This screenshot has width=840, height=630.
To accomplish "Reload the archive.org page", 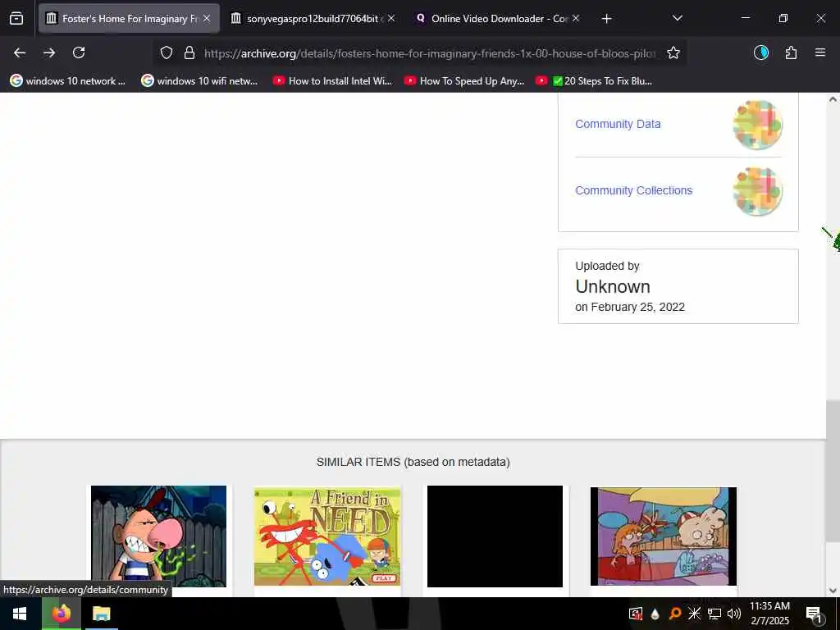I will point(79,52).
